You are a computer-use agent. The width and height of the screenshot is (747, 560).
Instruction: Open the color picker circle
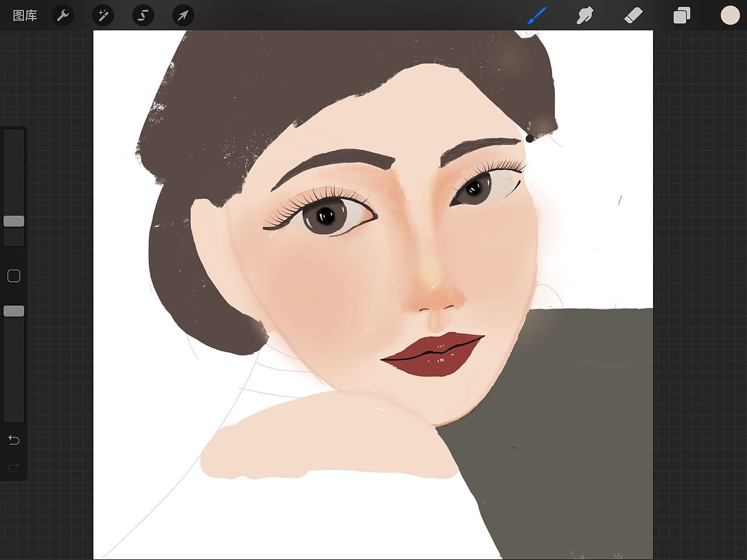pyautogui.click(x=729, y=15)
